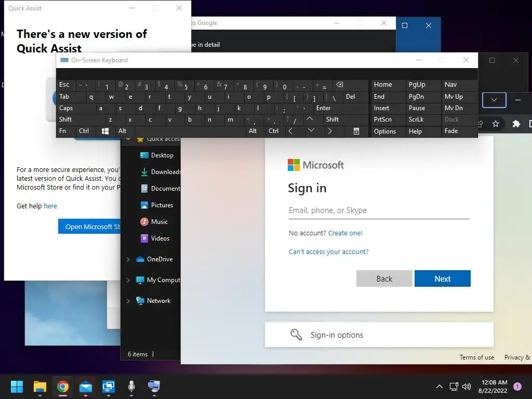
Task: Tap the up arrow key on keyboard
Action: [x=310, y=119]
